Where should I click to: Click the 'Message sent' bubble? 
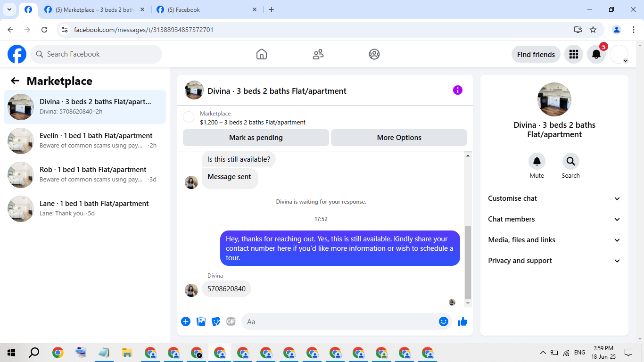tap(230, 178)
